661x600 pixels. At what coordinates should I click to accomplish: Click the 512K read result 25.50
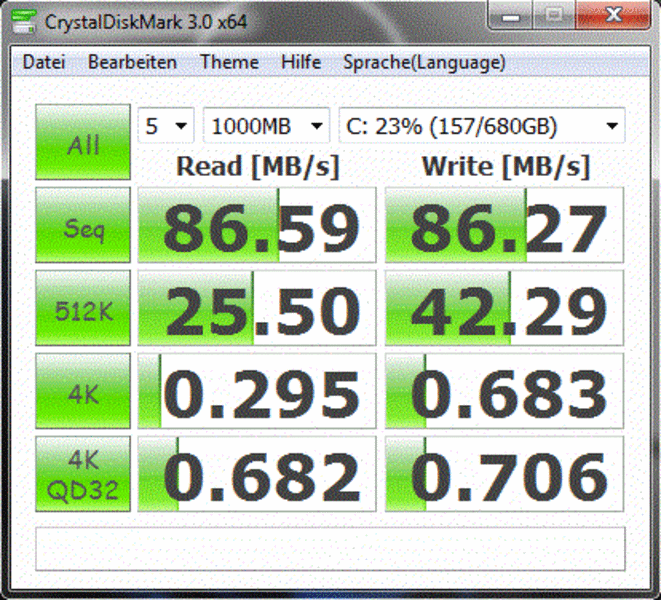(x=257, y=308)
